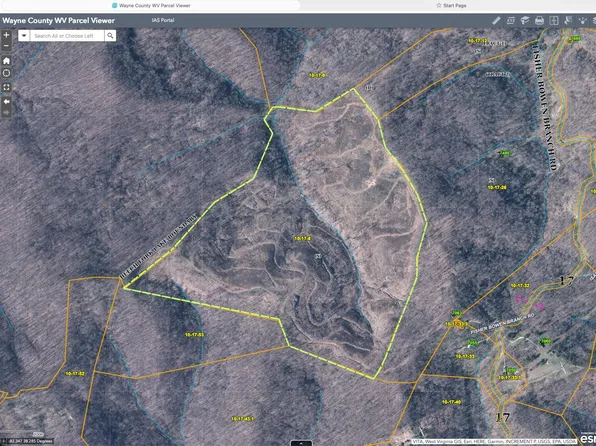The width and height of the screenshot is (596, 446).
Task: Click parcel label 10-17-8 on map
Action: (303, 238)
